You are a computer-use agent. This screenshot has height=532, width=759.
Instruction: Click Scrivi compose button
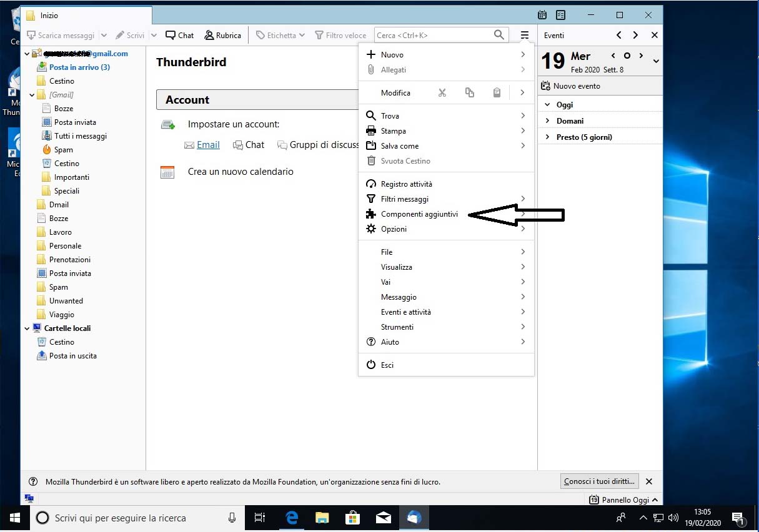(x=130, y=36)
